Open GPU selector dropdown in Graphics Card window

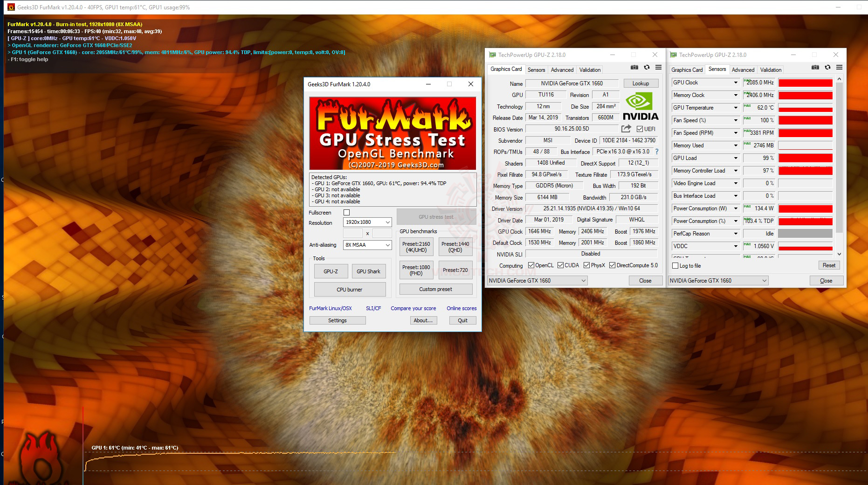pyautogui.click(x=537, y=281)
